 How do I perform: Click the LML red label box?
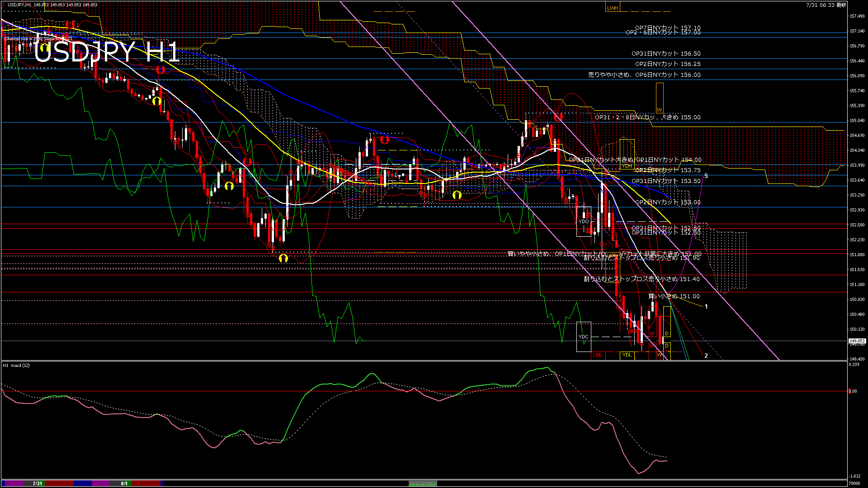tap(598, 355)
